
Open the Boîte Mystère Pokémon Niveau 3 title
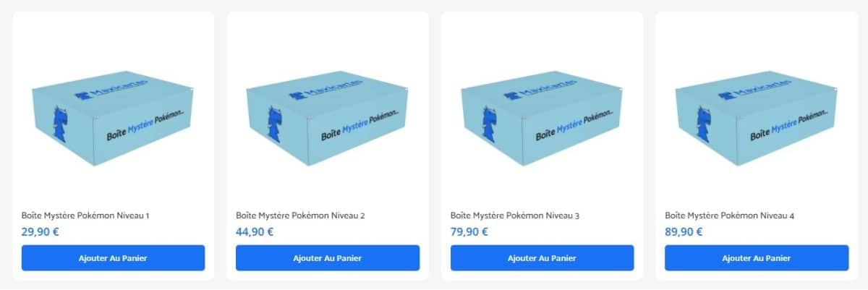515,216
